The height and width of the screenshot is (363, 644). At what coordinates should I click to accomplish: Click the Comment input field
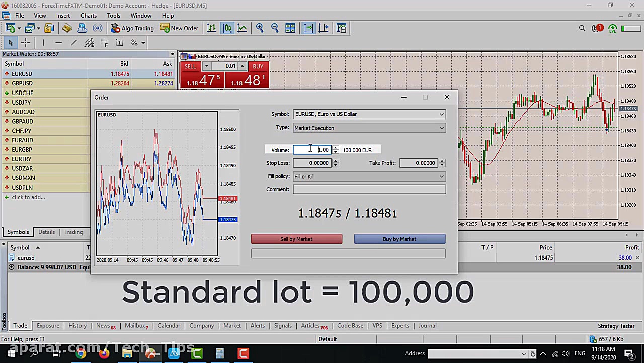coord(369,190)
